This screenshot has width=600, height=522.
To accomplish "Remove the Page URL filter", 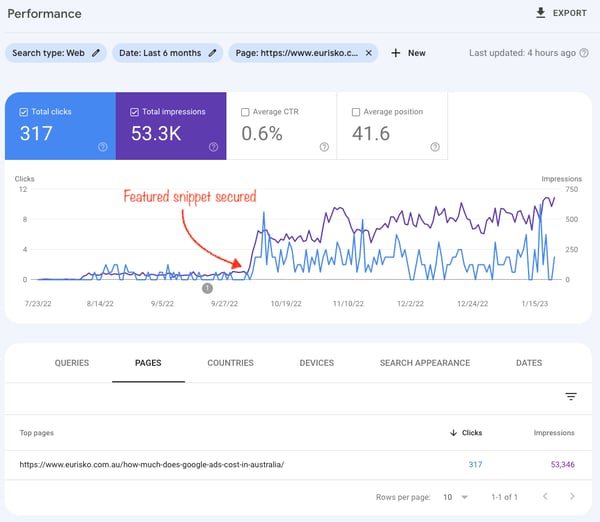I will [x=368, y=53].
